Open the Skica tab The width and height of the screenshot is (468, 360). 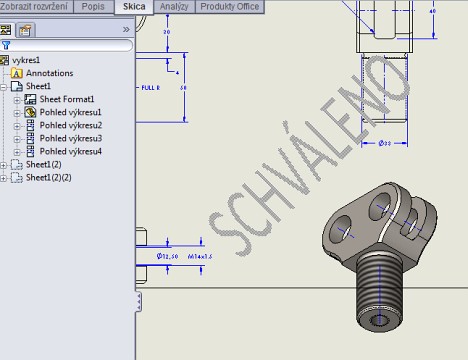point(134,7)
